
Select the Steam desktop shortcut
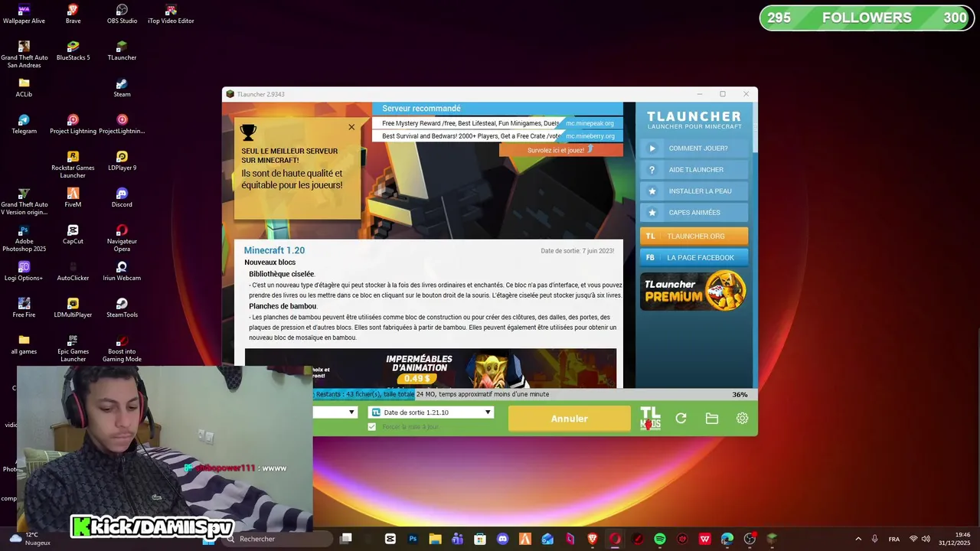click(122, 86)
